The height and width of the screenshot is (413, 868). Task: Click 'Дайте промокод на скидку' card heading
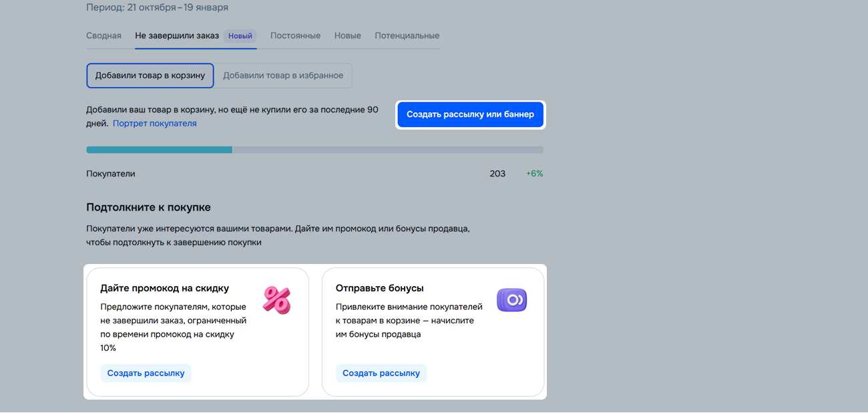click(164, 288)
